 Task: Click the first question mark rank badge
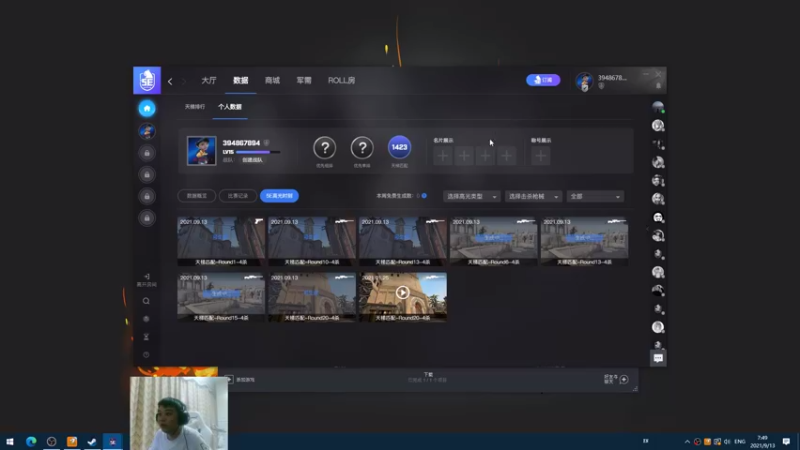324,148
